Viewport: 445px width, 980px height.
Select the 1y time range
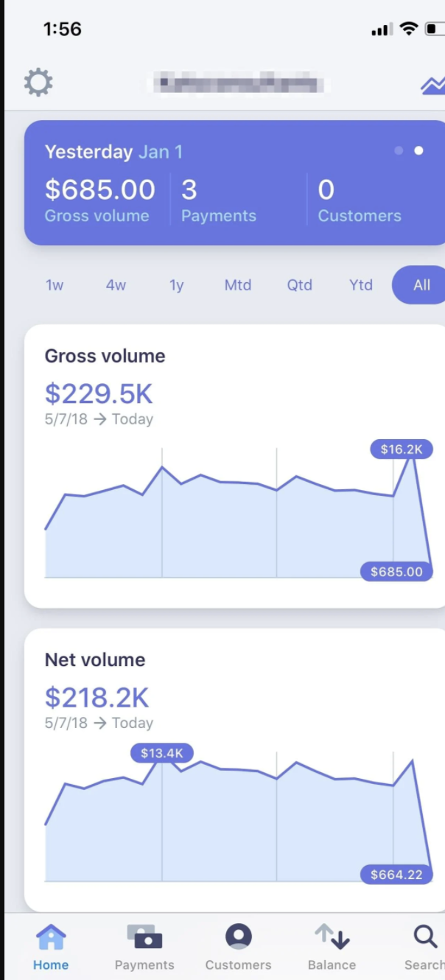tap(176, 285)
